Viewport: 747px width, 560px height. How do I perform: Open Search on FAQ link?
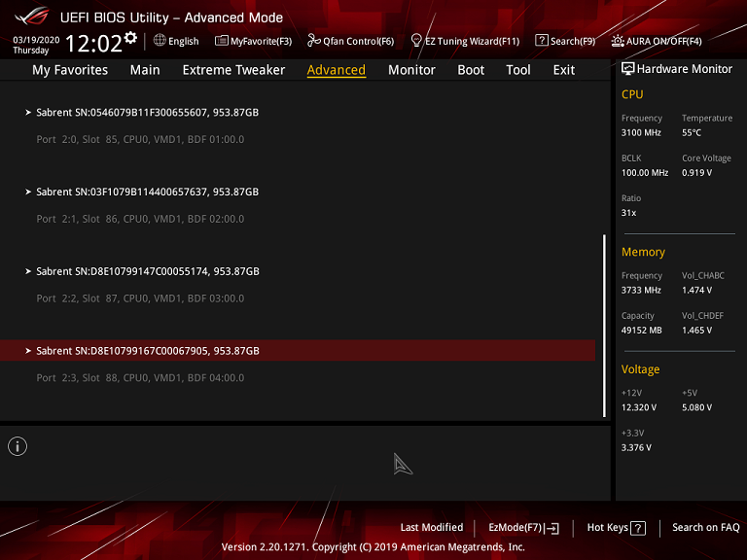[705, 528]
